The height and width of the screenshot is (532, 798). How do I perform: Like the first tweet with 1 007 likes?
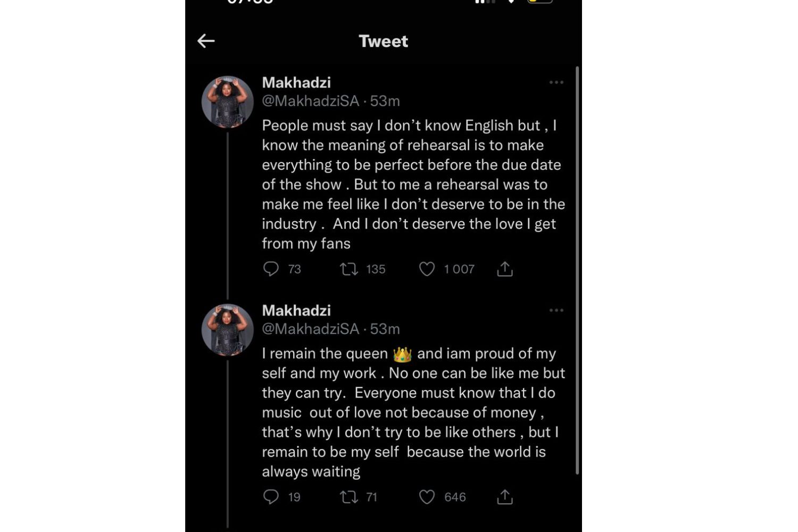[427, 269]
